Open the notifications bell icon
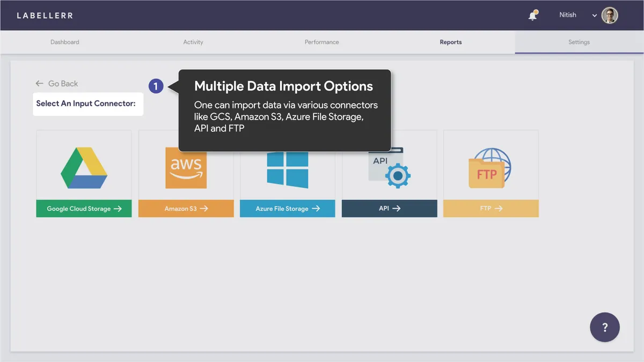 (532, 16)
